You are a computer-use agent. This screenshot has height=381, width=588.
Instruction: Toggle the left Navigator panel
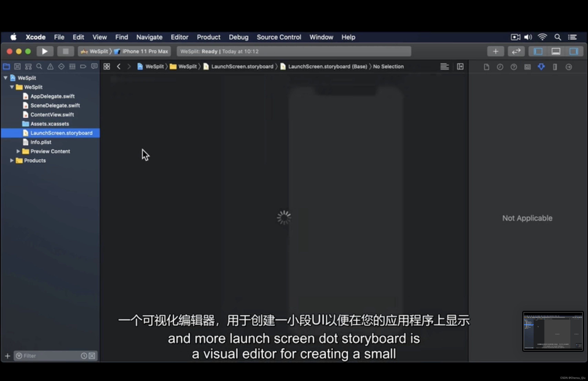(538, 51)
